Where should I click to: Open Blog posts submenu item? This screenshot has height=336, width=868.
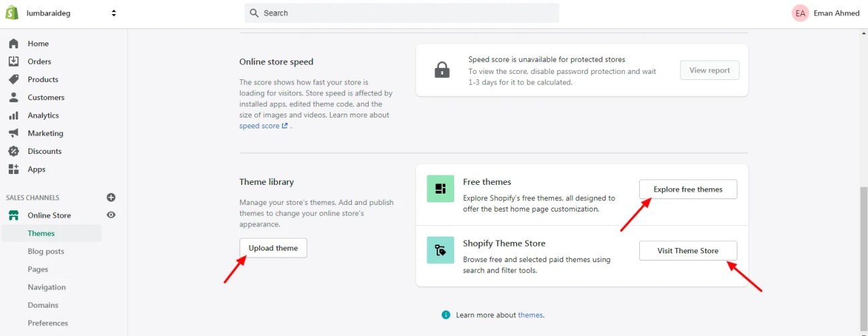[46, 251]
